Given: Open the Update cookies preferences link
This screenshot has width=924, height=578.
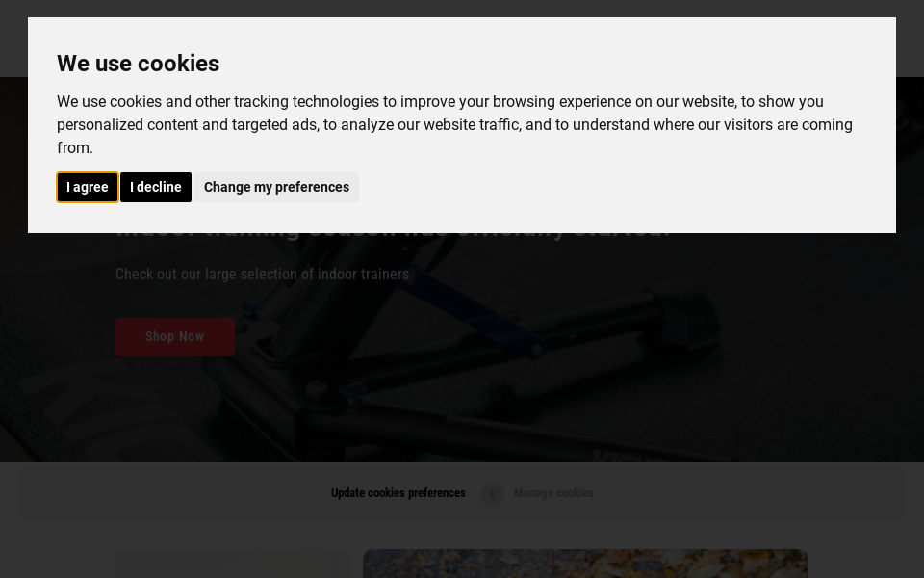Looking at the screenshot, I should coord(398,493).
